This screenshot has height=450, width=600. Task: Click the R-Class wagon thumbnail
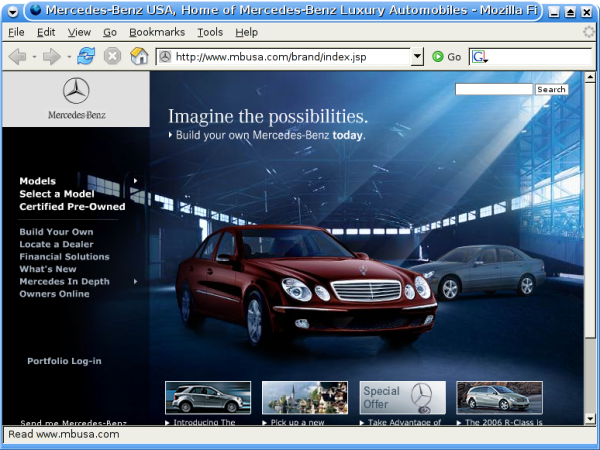coord(499,398)
